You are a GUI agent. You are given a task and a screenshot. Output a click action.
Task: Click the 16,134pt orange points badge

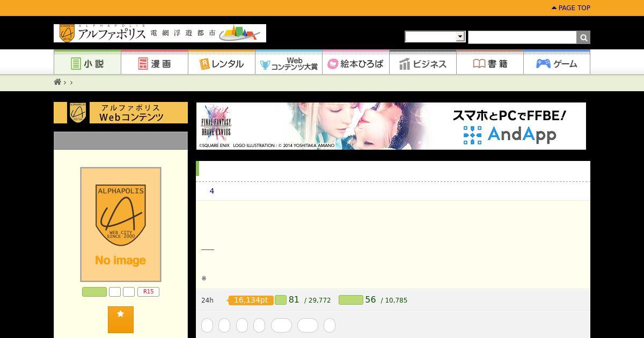tap(251, 300)
